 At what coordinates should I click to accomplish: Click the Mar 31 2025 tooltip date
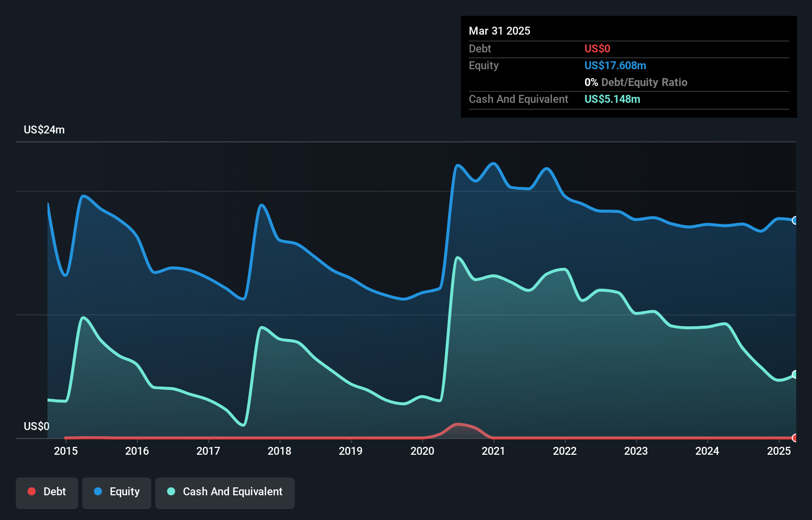click(499, 31)
